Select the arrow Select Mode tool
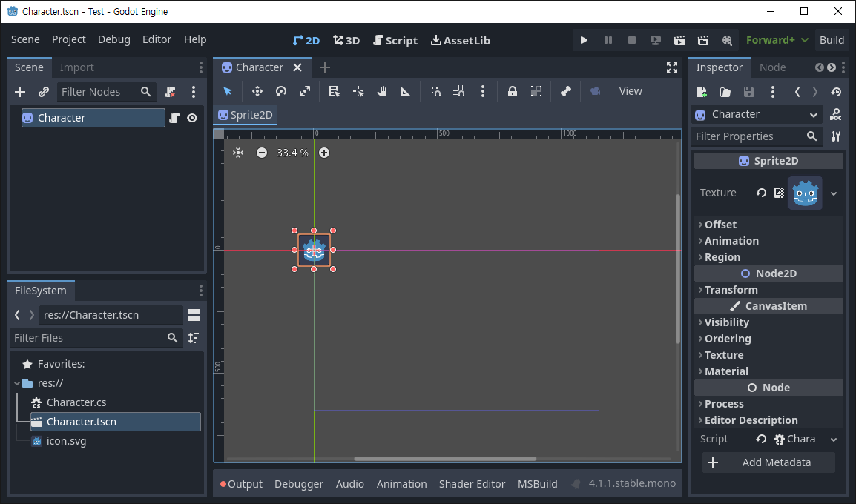 coord(228,91)
